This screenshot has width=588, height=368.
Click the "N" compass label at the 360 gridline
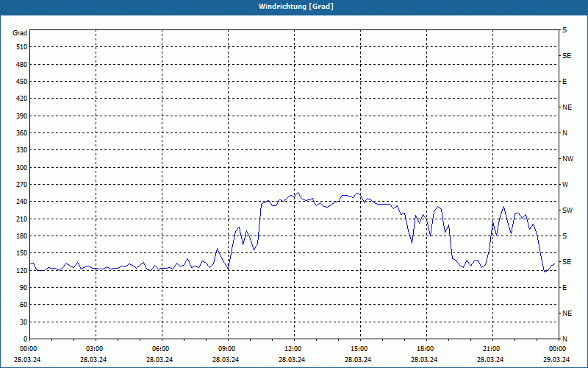[x=564, y=133]
